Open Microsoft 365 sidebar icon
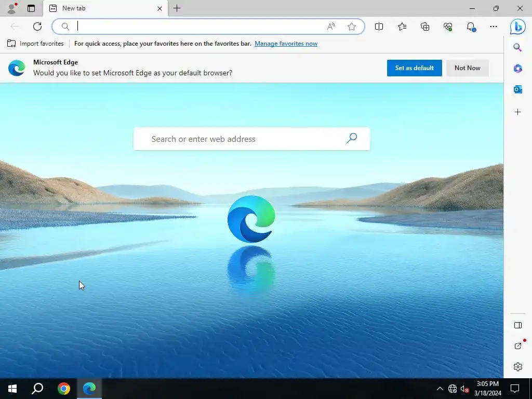This screenshot has height=399, width=532. tap(518, 69)
